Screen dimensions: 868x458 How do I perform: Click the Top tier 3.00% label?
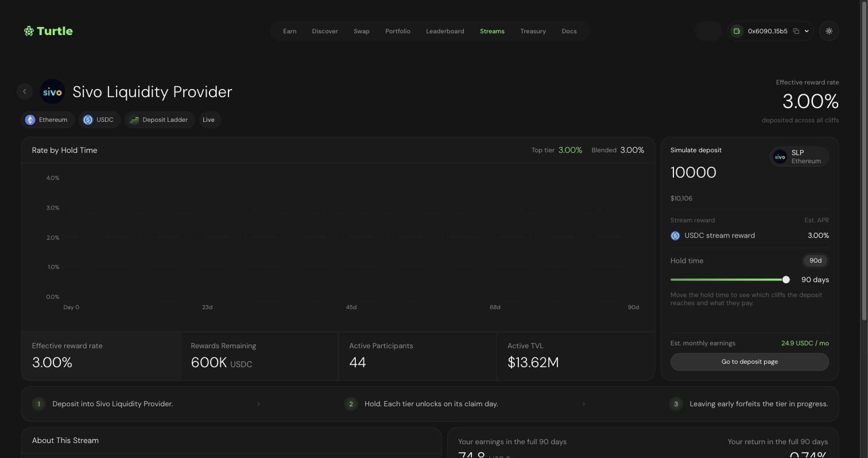point(557,150)
